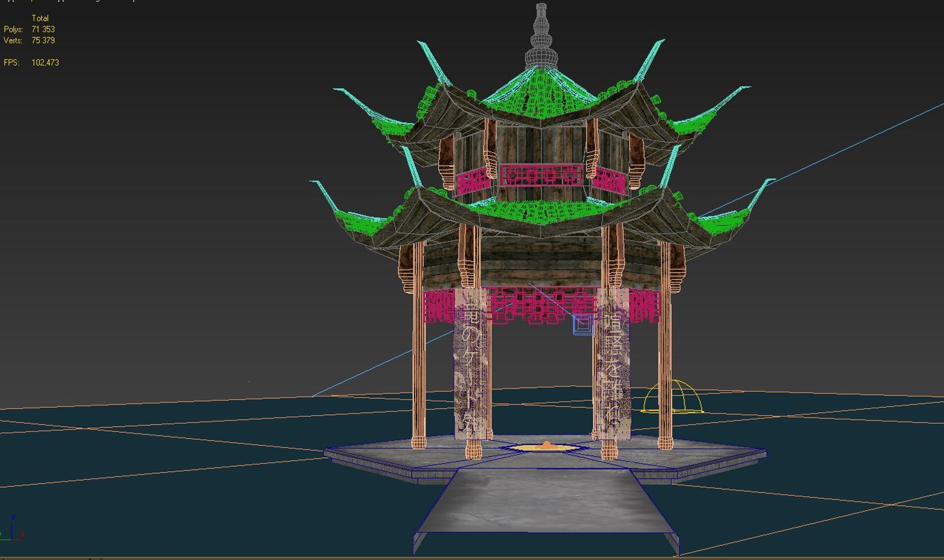Select the green-tiled top roof section
This screenshot has height=560, width=944.
(x=541, y=93)
